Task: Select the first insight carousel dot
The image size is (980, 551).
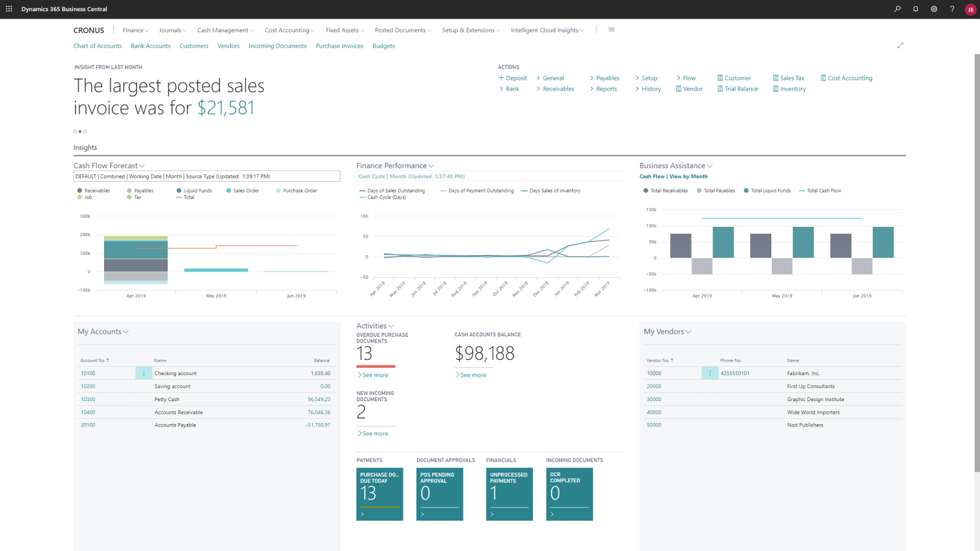Action: [75, 132]
